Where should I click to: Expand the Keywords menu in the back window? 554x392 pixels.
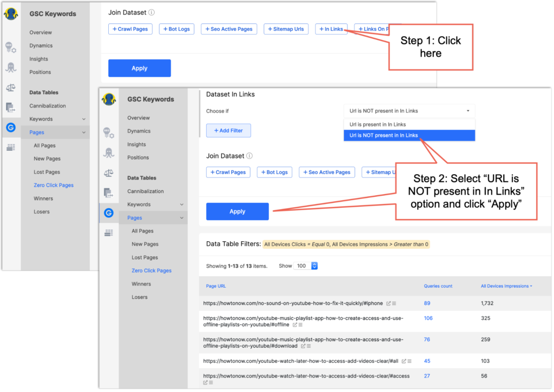[56, 119]
